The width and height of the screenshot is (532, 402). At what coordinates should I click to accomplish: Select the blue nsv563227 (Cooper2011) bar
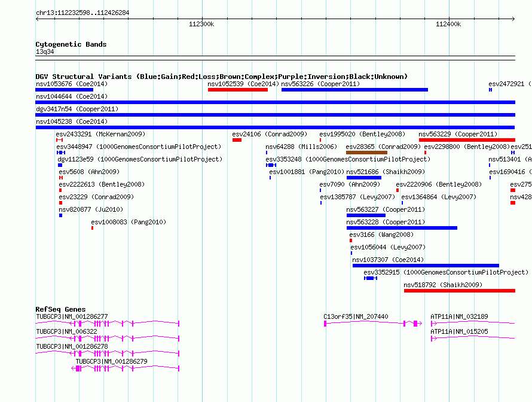coord(366,215)
